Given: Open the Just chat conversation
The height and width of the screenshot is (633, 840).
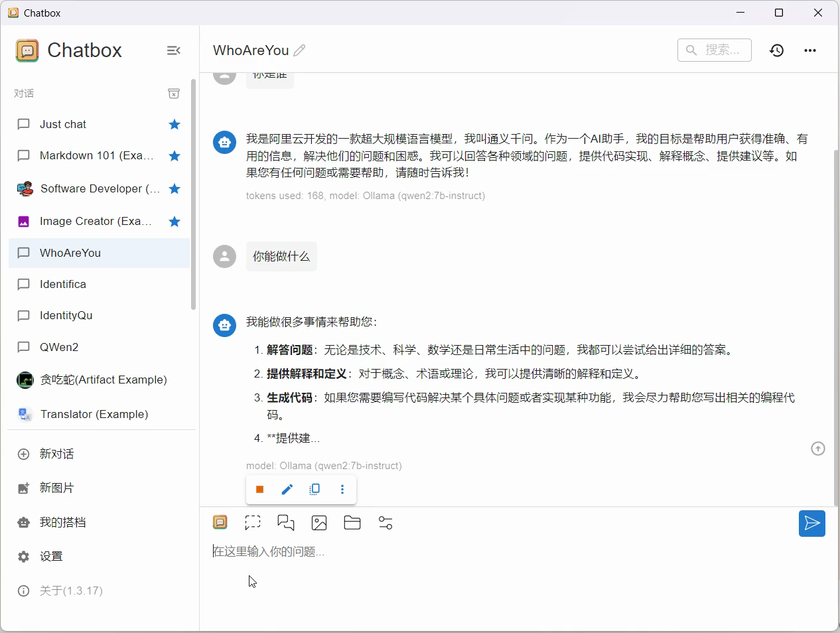Looking at the screenshot, I should coord(99,124).
